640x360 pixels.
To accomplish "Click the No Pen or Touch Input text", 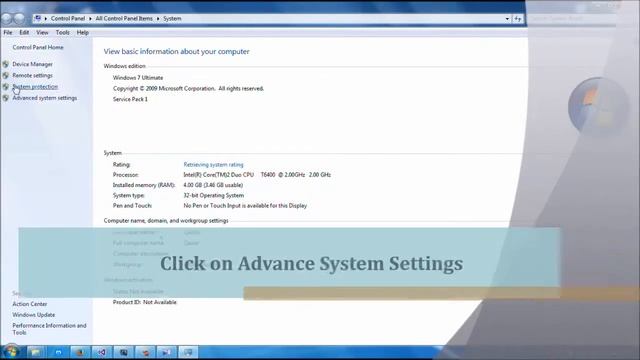I will [x=245, y=206].
